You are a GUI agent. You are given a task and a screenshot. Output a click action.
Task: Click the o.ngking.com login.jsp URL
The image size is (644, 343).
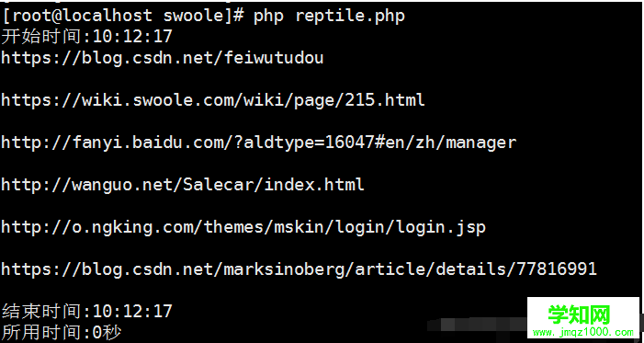(x=243, y=227)
